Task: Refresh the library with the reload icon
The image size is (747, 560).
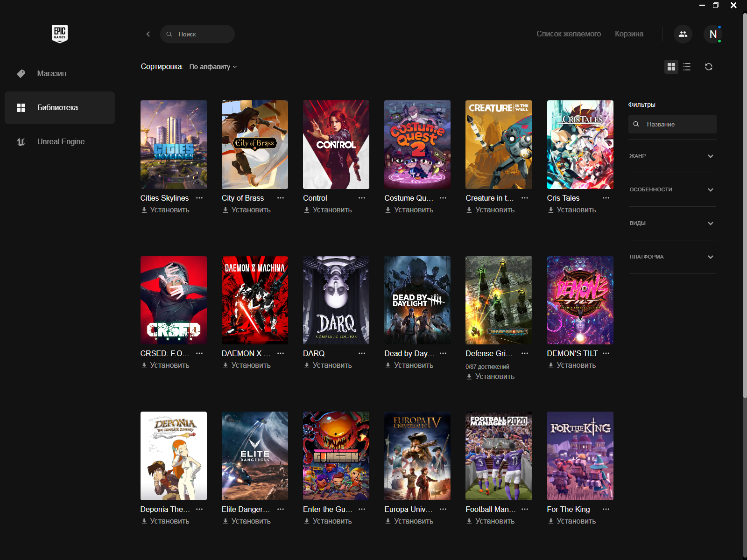Action: [709, 67]
